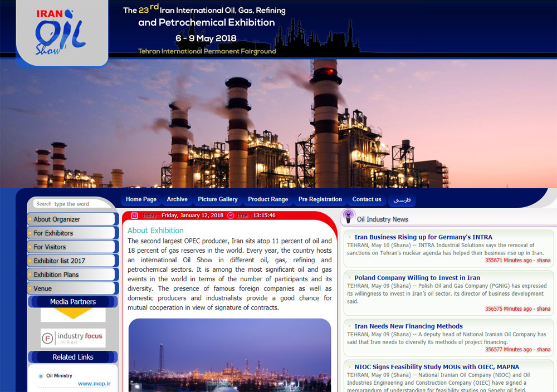557x392 pixels.
Task: Click the refinery night photo under About Exhibition
Action: [x=230, y=355]
